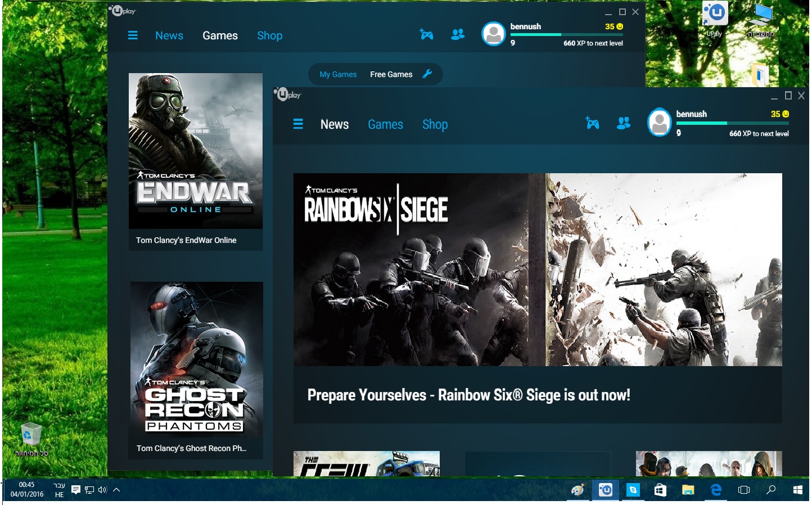Open Shop tab in back Uplay window

point(269,35)
